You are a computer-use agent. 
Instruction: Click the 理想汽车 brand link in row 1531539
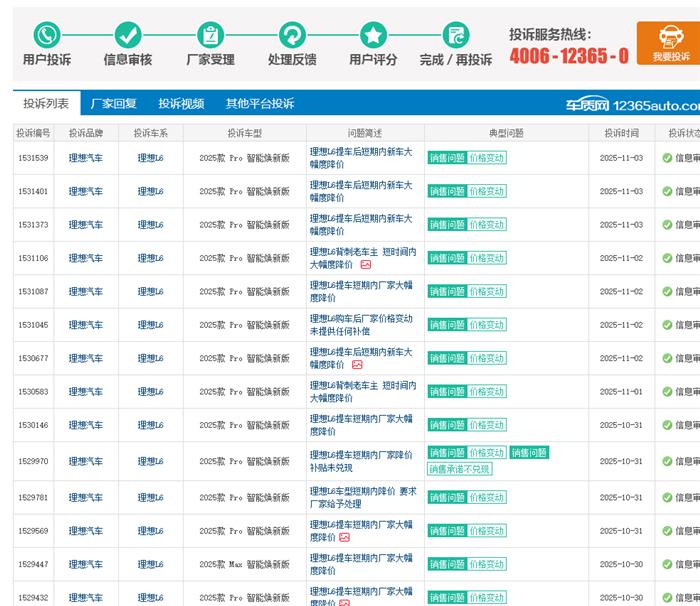point(85,158)
